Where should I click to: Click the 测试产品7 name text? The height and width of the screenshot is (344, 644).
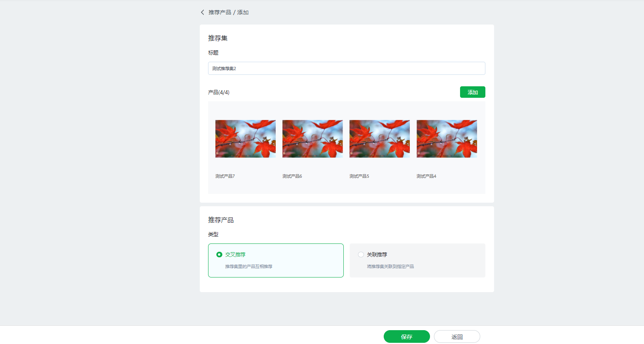click(225, 176)
